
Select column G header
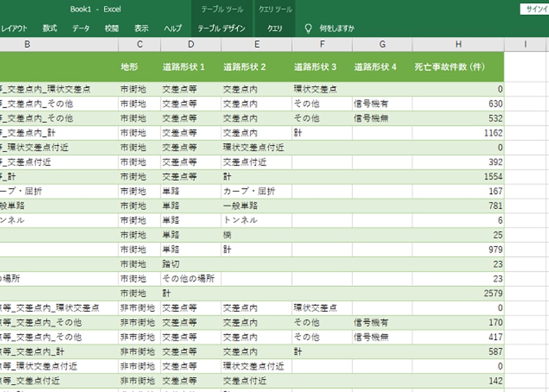tap(383, 45)
